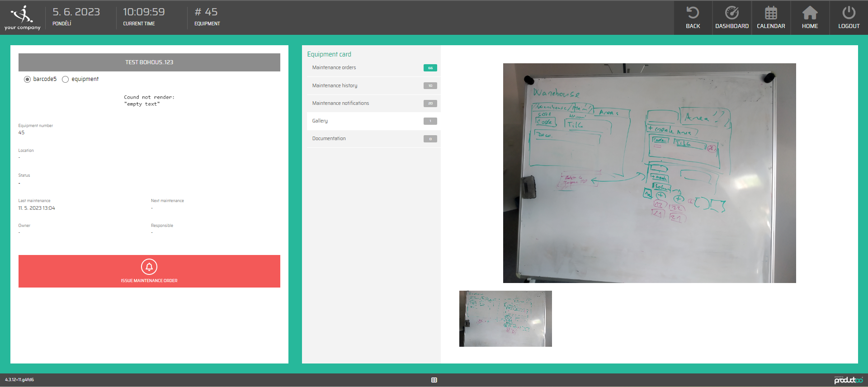Go to Home via house icon

click(810, 13)
